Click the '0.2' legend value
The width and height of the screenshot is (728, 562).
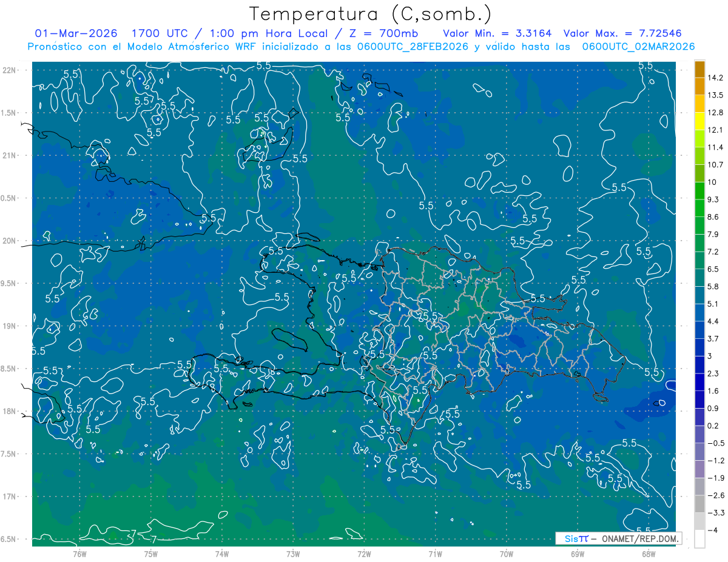pyautogui.click(x=713, y=426)
